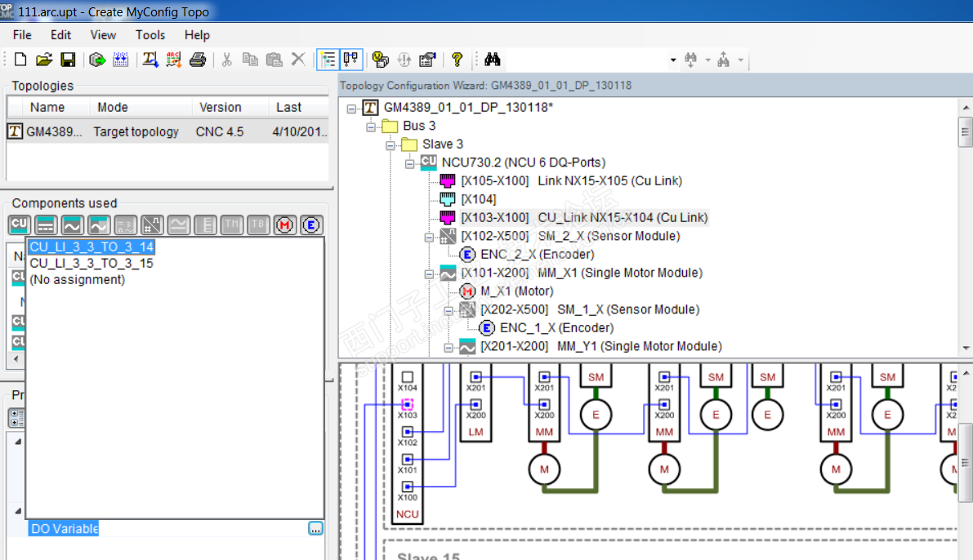973x560 pixels.
Task: Collapse the Bus 3 tree node
Action: [371, 126]
